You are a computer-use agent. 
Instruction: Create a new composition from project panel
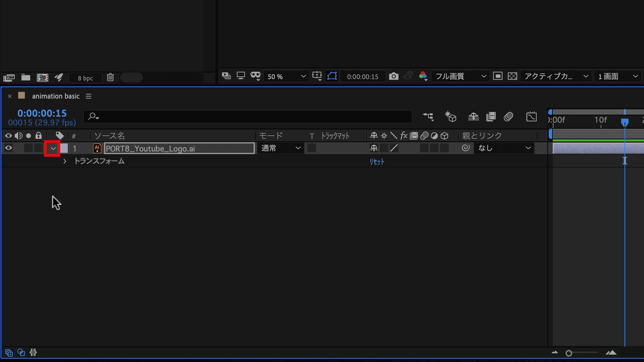[42, 78]
